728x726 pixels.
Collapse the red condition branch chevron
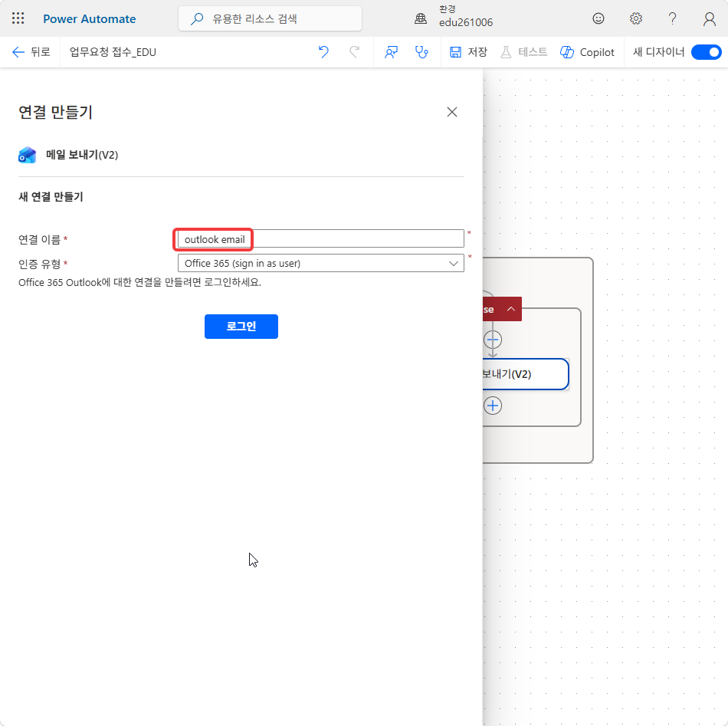510,310
